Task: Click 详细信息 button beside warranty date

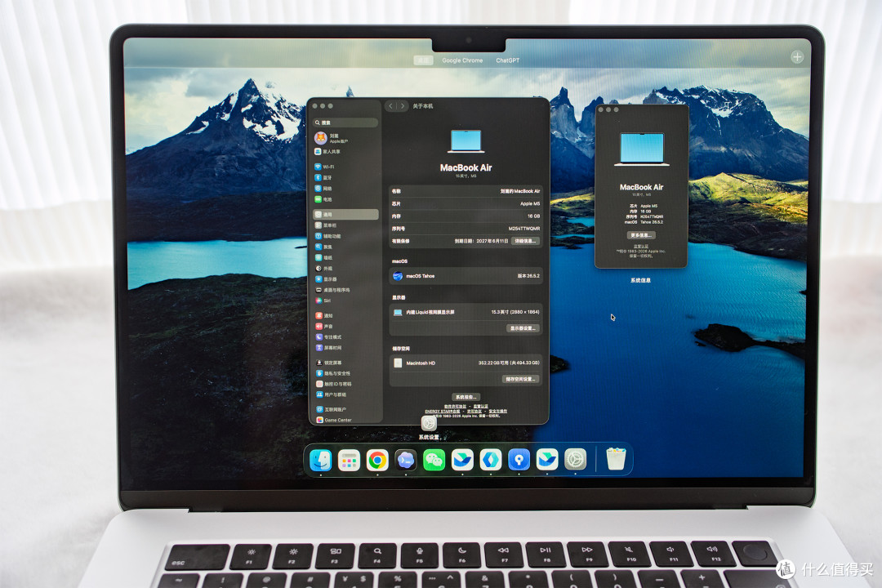Action: pos(525,241)
